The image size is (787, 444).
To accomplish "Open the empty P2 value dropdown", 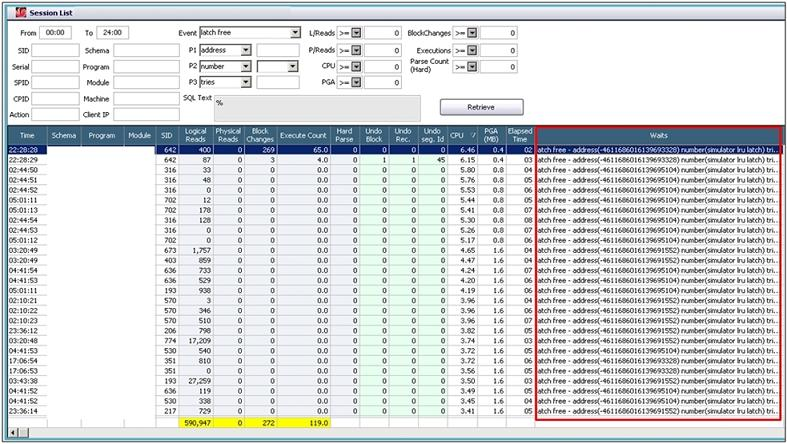I will tap(293, 66).
